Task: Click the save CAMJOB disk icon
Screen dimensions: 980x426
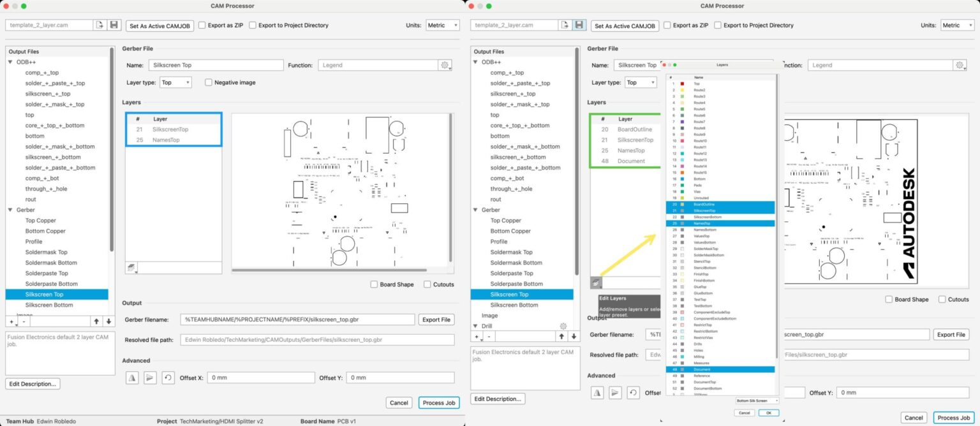Action: [114, 24]
